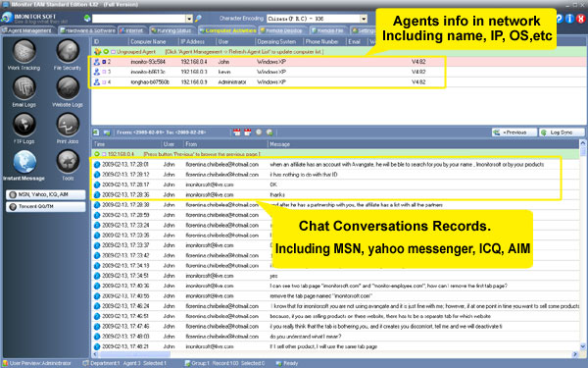
Task: Select MSN, Yahoo, ICQ, AIM button
Action: coord(46,194)
